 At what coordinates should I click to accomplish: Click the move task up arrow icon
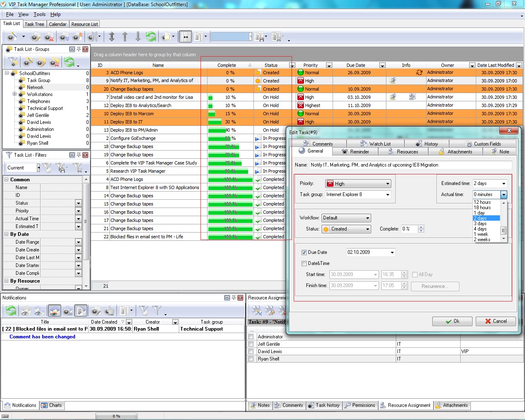125,37
